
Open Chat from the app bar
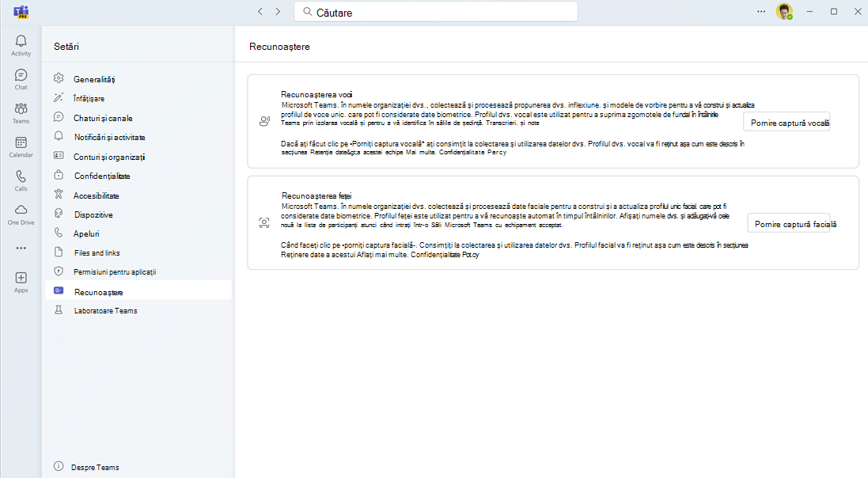(x=21, y=79)
